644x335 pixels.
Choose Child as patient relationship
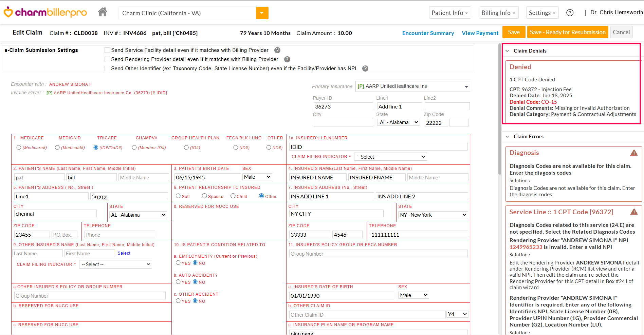[x=233, y=196]
